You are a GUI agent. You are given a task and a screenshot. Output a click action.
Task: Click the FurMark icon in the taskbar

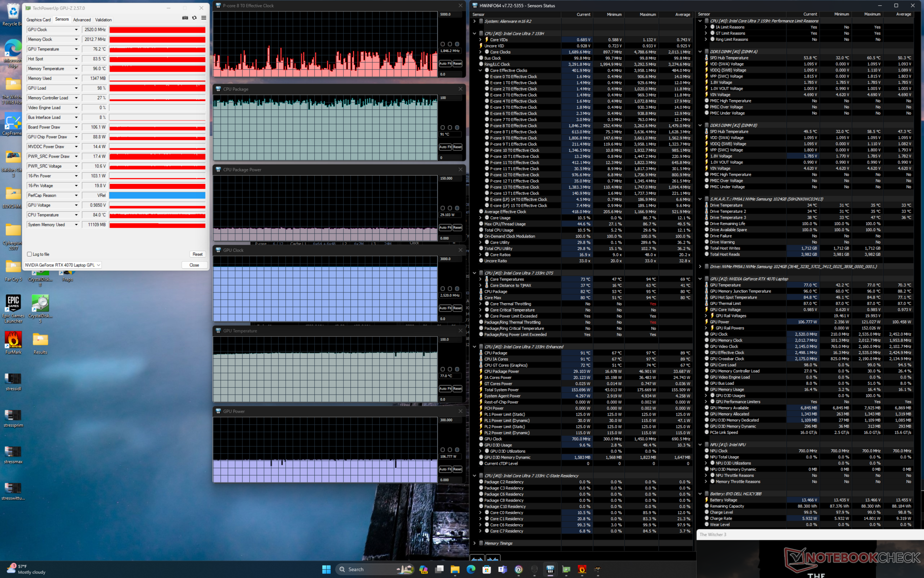pyautogui.click(x=582, y=569)
